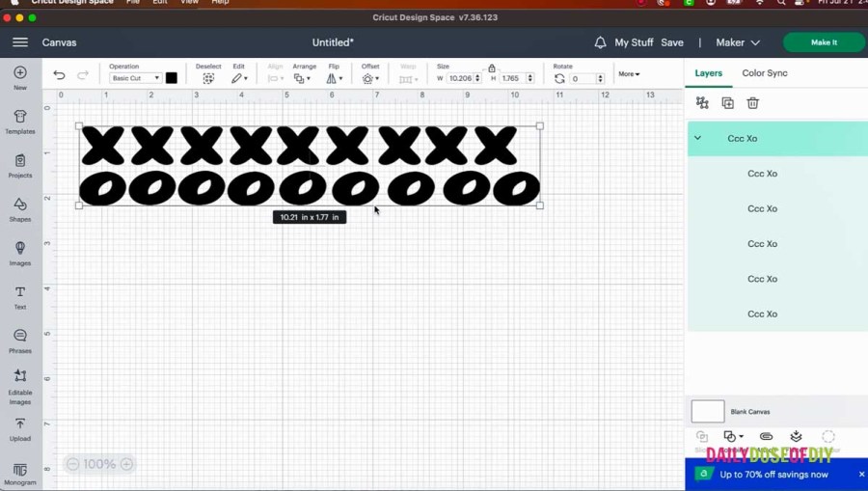Open the Templates panel

[20, 122]
